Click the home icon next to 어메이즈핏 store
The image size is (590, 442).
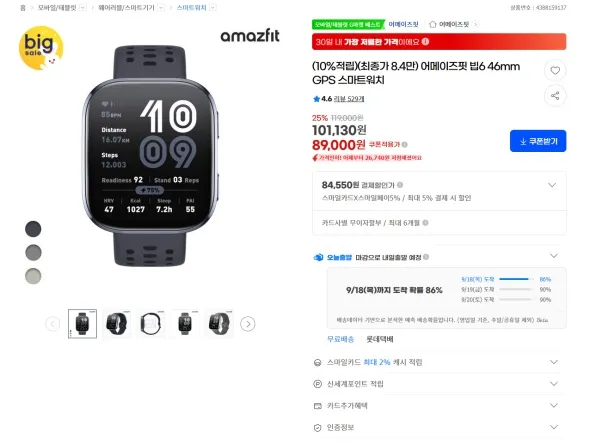coord(433,24)
